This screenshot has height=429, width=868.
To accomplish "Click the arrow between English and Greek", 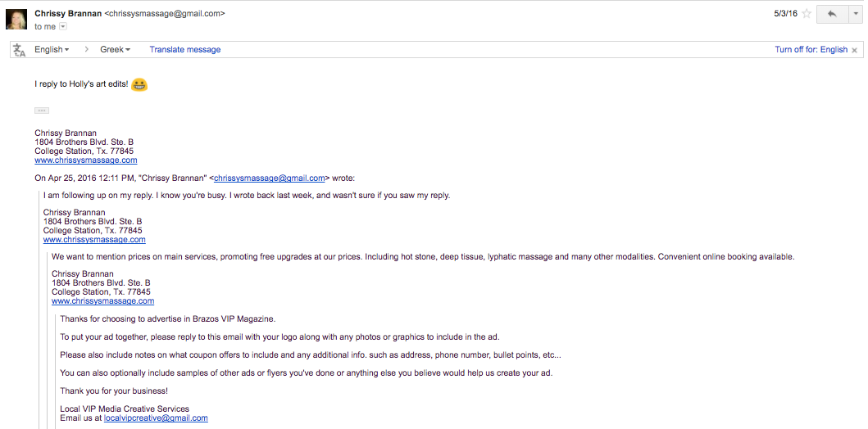I will pyautogui.click(x=86, y=49).
